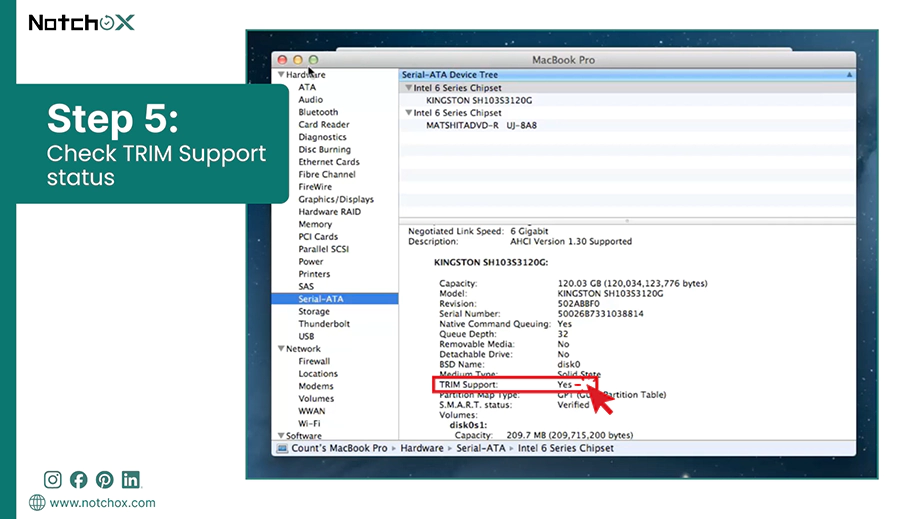The height and width of the screenshot is (519, 922).
Task: Select Memory in the sidebar
Action: tap(315, 224)
